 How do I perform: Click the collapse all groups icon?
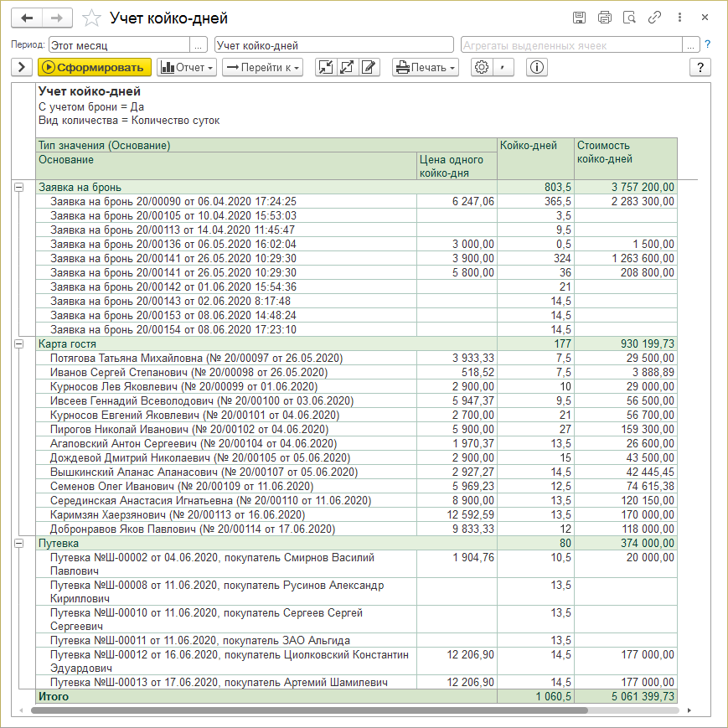[326, 68]
